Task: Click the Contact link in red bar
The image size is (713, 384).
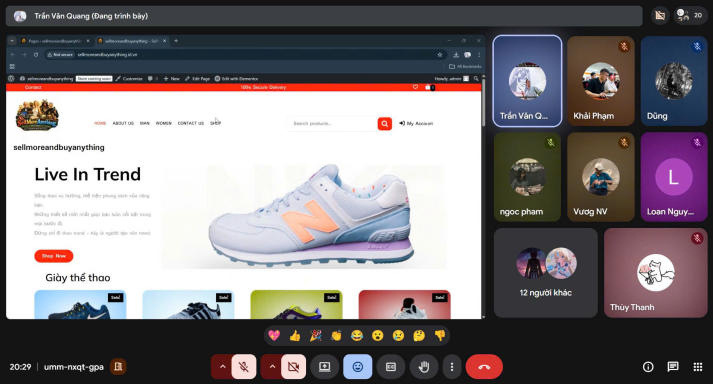Action: click(x=33, y=87)
